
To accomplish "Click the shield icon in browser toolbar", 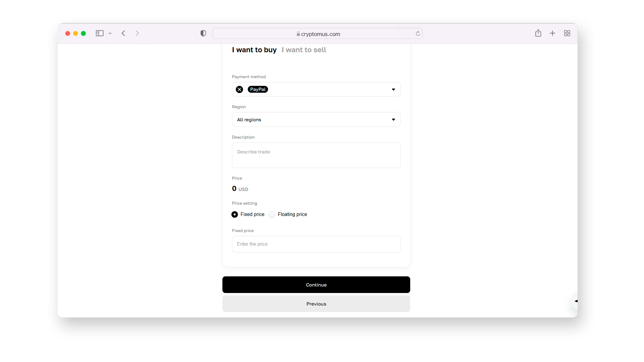I will pyautogui.click(x=203, y=34).
